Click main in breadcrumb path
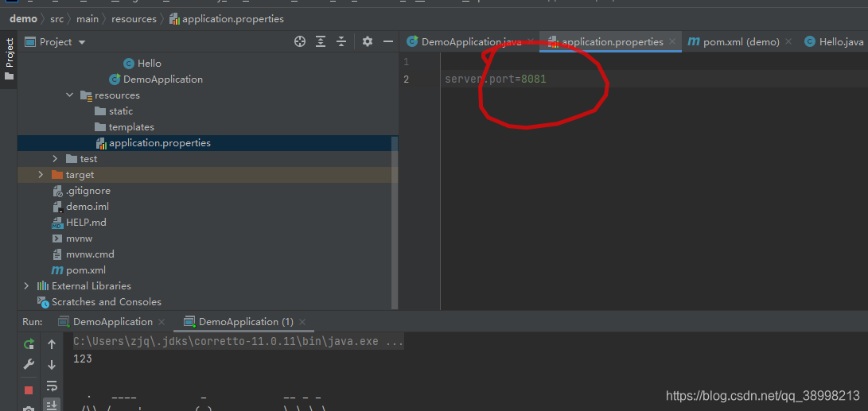The width and height of the screenshot is (868, 411). click(x=88, y=19)
